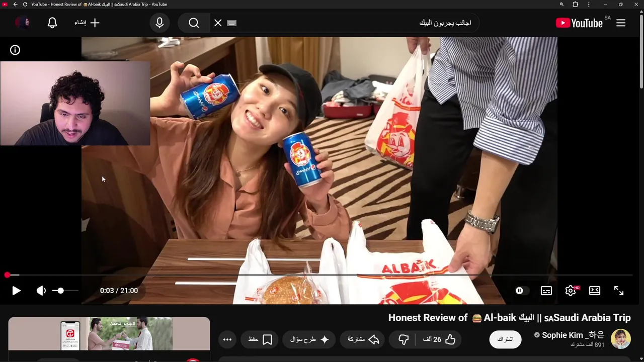Switch to theater mode
Viewport: 644px width, 362px height.
pos(595,291)
